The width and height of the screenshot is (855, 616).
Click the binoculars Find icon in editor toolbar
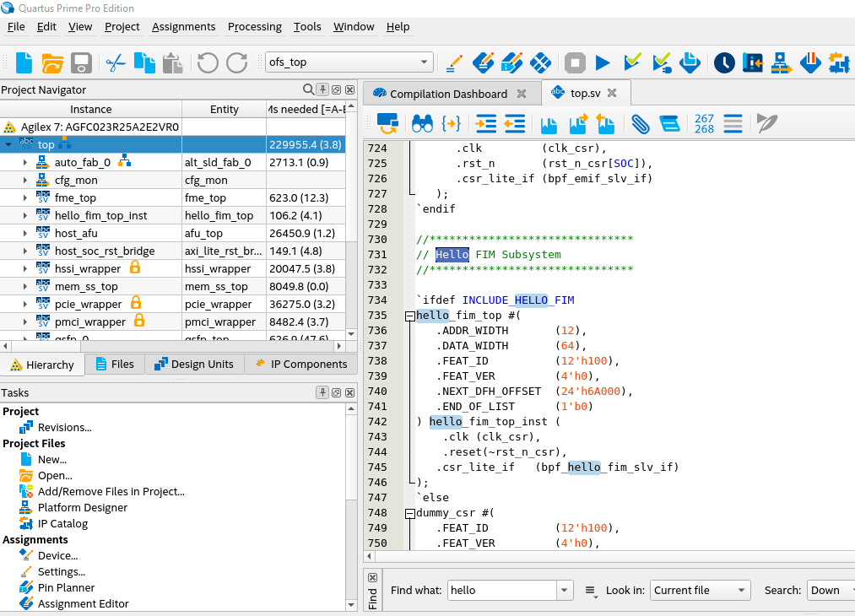point(422,124)
